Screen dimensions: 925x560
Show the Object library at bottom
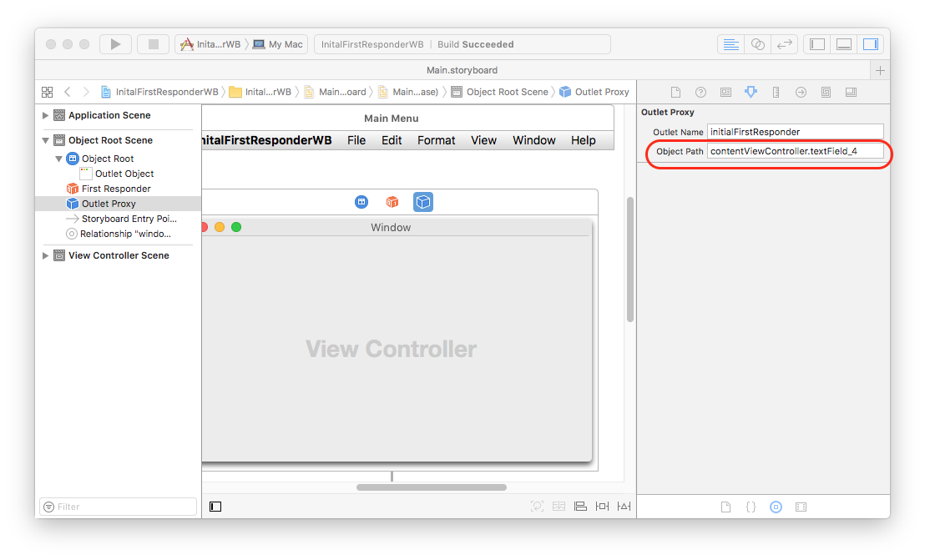click(x=776, y=507)
